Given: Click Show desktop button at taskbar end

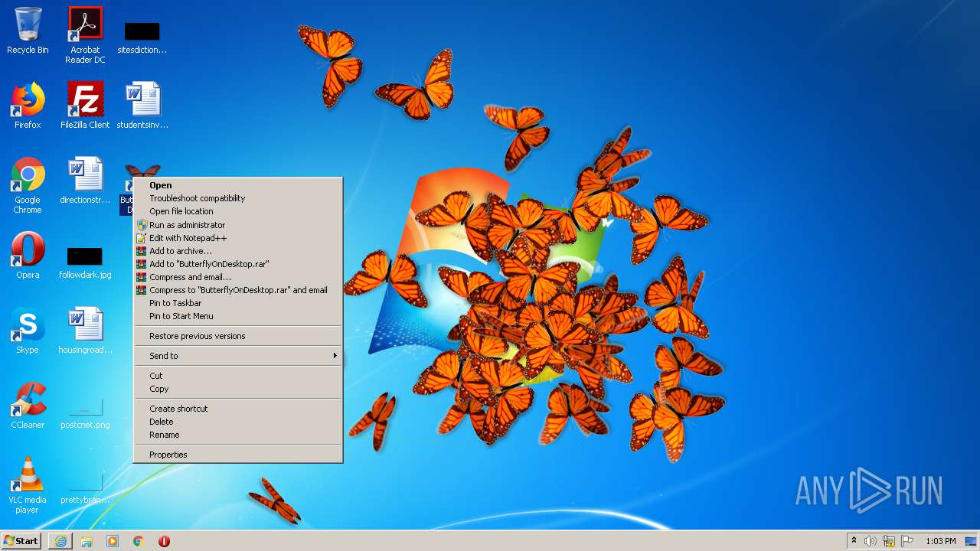Looking at the screenshot, I should point(971,541).
